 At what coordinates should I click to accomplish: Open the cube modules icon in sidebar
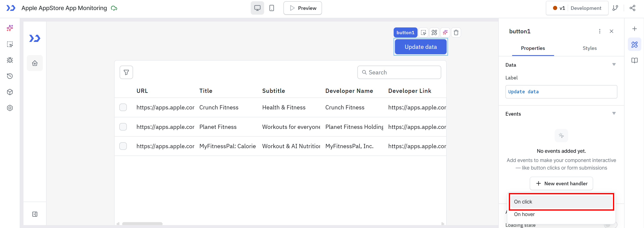click(10, 92)
